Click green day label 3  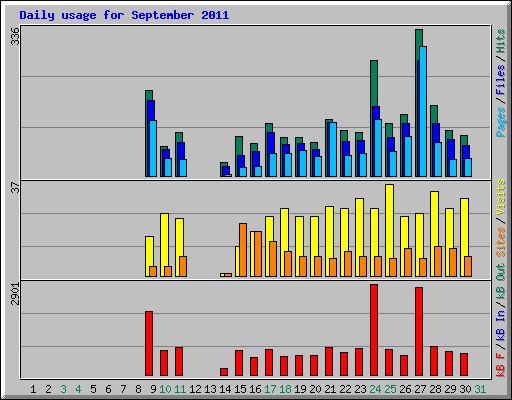63,389
